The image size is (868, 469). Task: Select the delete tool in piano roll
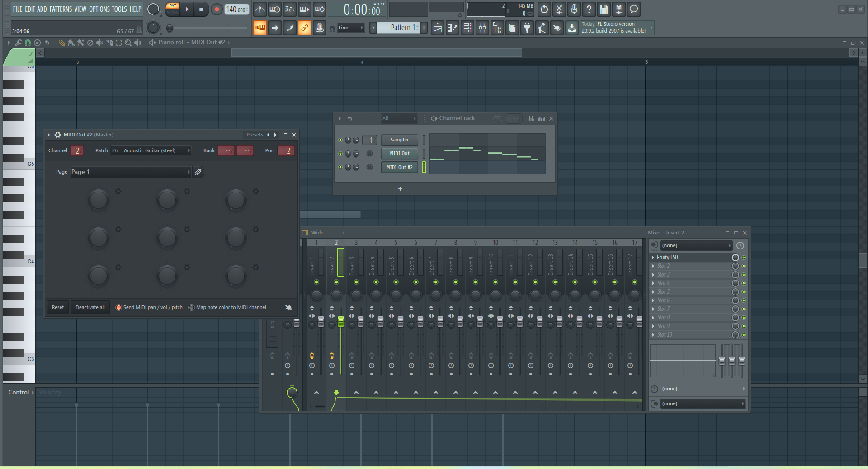[90, 42]
